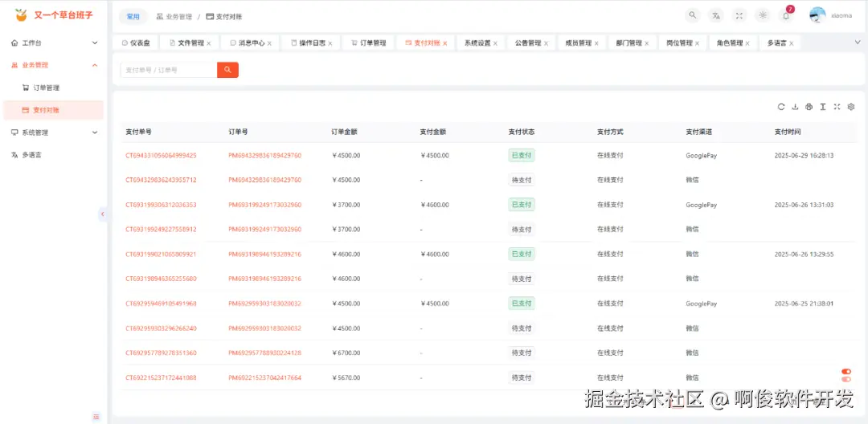Fold sidebar with bottom menu icon

pos(96,416)
